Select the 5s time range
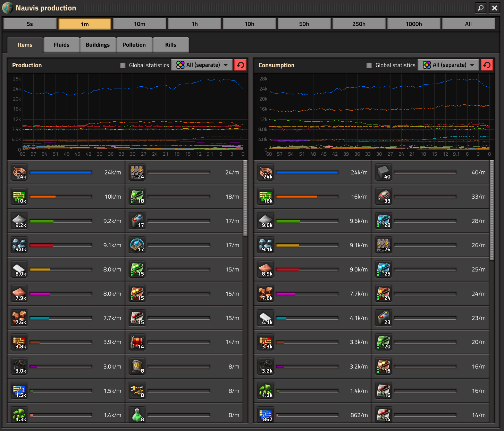 [x=30, y=24]
